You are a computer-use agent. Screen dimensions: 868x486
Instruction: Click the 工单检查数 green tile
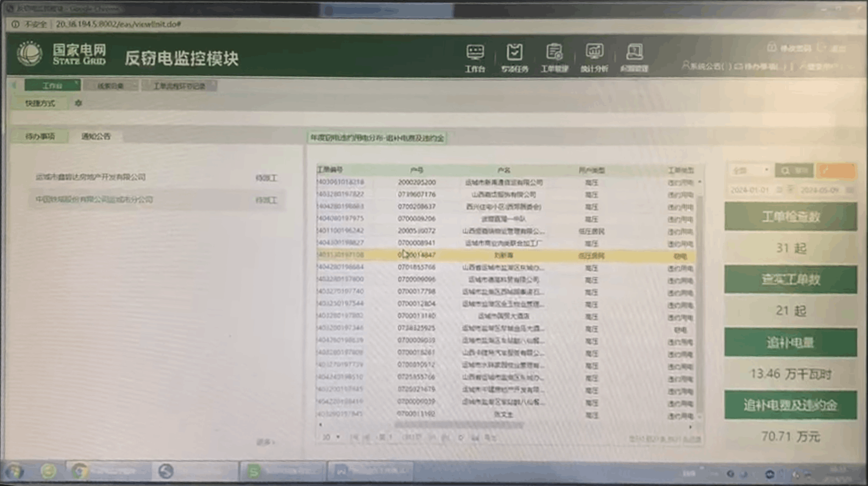[790, 217]
